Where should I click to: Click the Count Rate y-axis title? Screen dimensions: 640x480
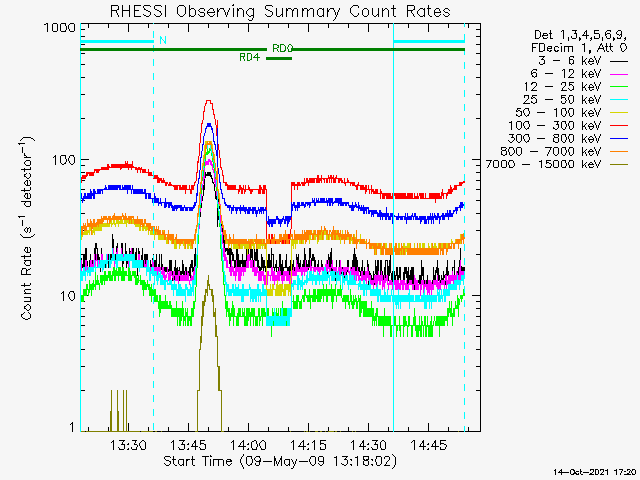[27, 229]
